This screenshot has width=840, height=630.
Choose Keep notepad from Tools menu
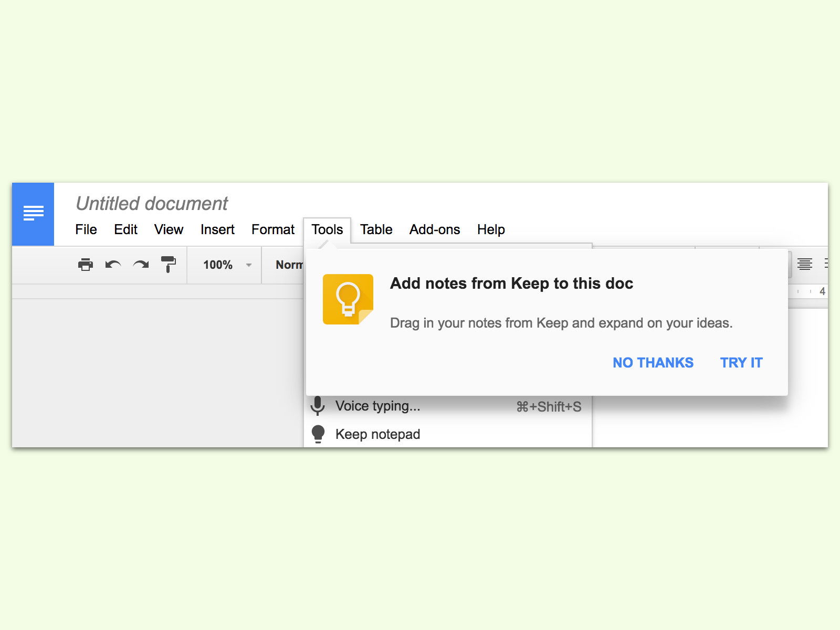coord(448,434)
